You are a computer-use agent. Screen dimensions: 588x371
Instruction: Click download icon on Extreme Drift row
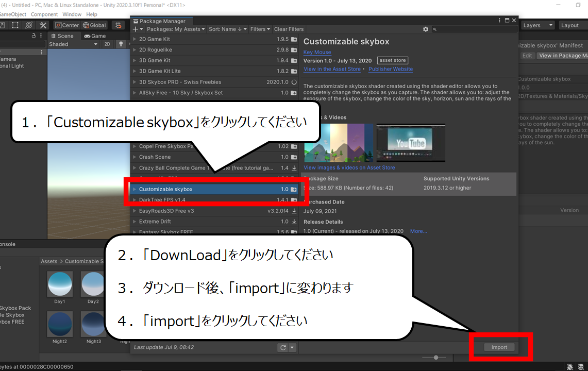[294, 222]
